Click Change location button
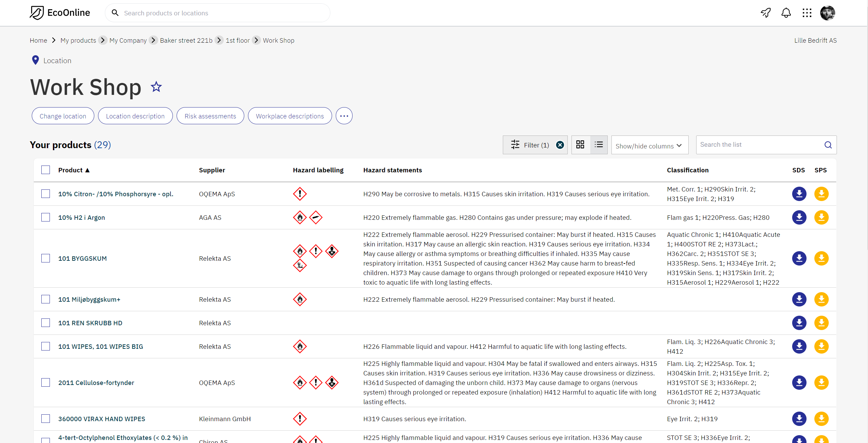This screenshot has height=443, width=868. point(63,116)
